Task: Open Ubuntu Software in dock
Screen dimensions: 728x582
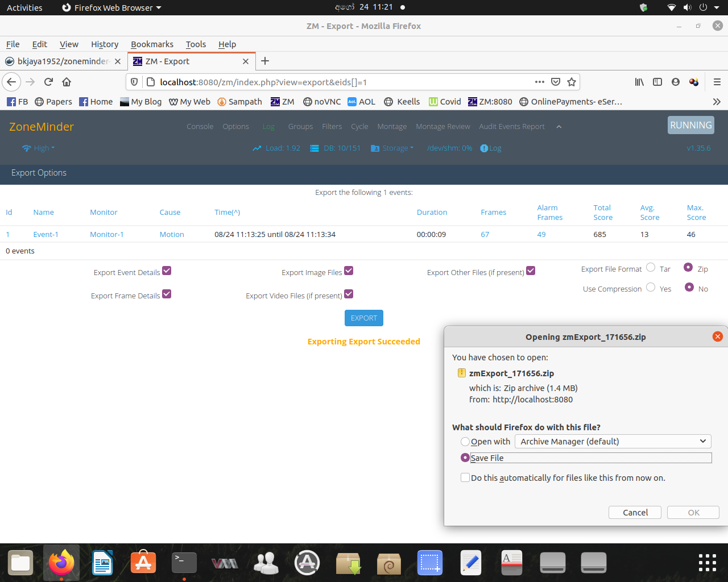Action: click(x=143, y=563)
